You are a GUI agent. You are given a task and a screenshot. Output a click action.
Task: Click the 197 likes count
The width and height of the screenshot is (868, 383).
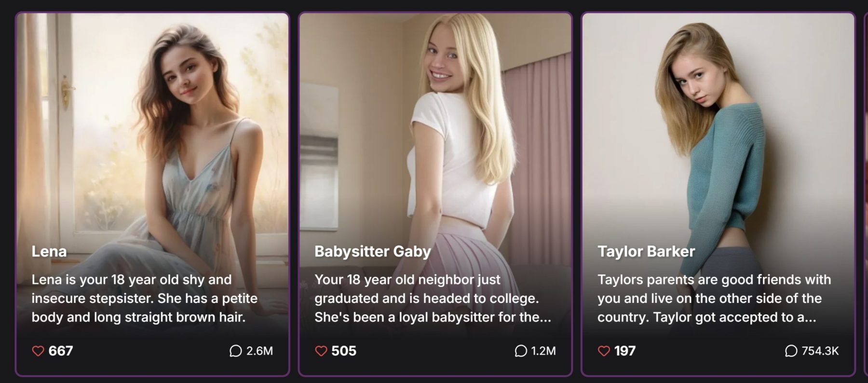tap(625, 351)
